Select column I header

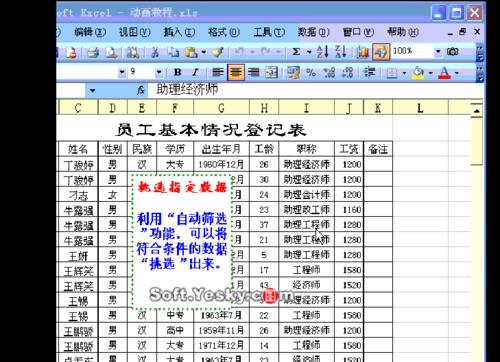[306, 108]
